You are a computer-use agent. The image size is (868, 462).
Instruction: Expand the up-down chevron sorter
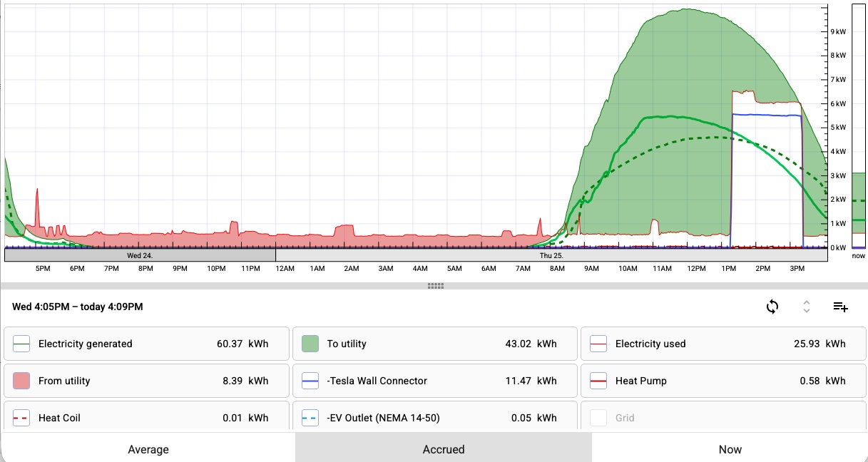[807, 307]
